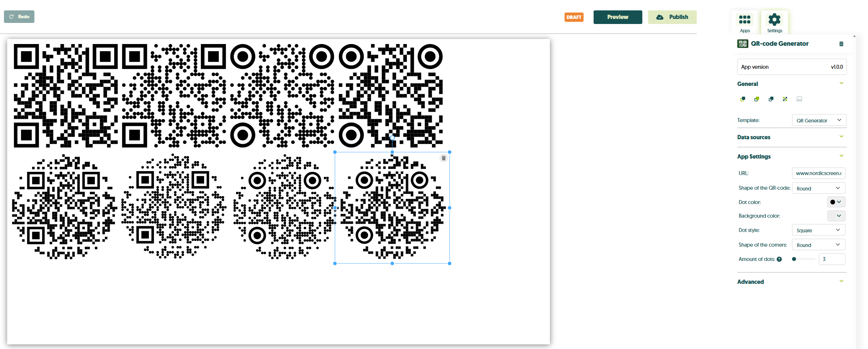This screenshot has width=868, height=349.
Task: Click trash icon on selected QR code
Action: click(443, 158)
